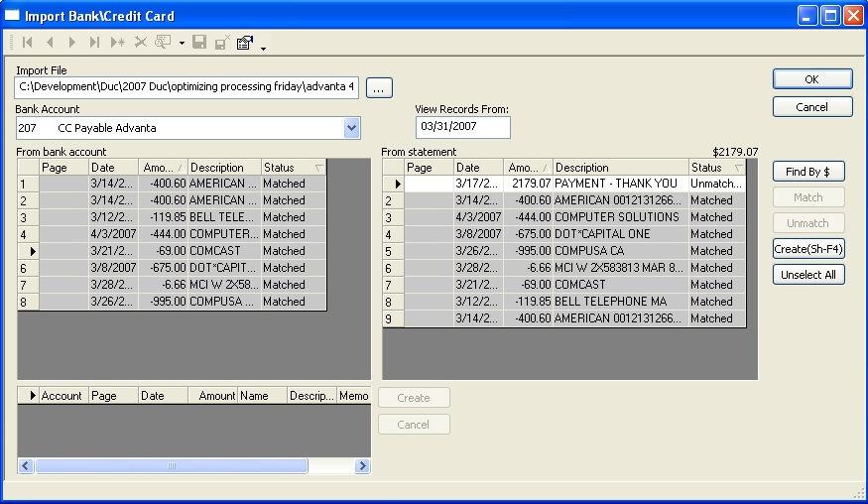Save disk icon in toolbar
868x504 pixels.
click(199, 42)
